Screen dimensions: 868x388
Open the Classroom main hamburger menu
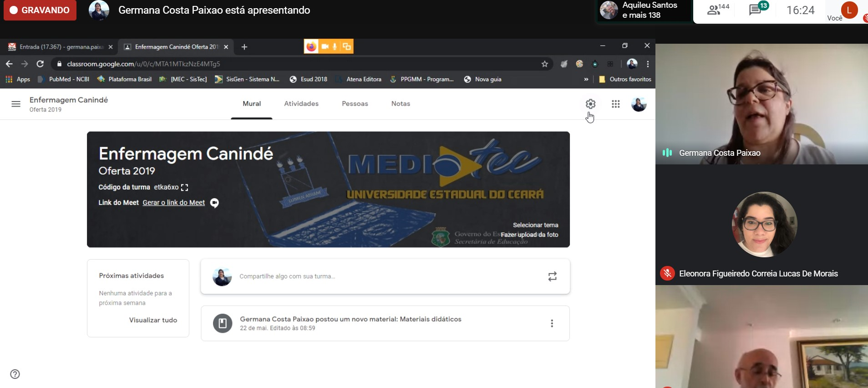tap(16, 104)
